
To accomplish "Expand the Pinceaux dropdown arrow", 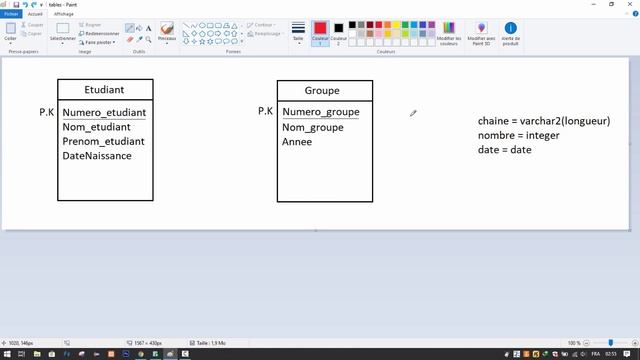I will tap(167, 43).
